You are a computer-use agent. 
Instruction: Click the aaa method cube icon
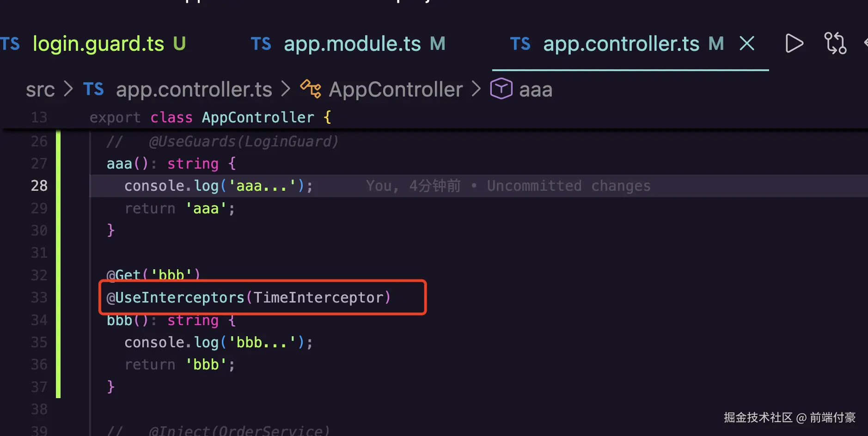click(x=501, y=89)
